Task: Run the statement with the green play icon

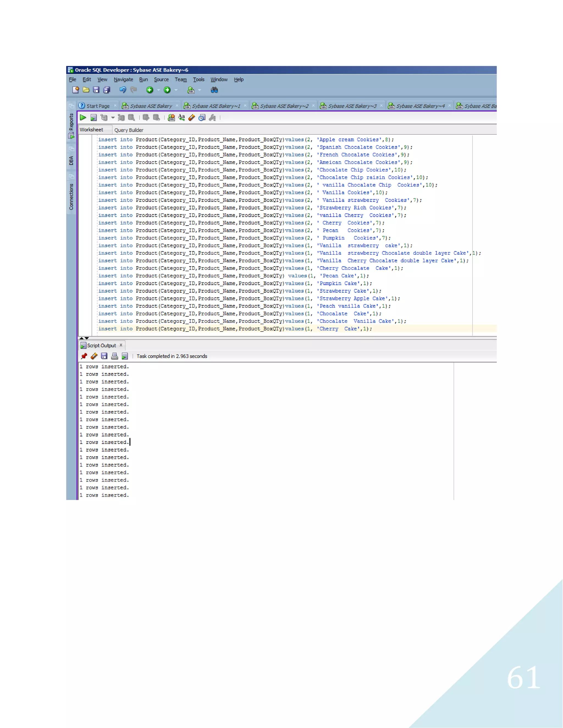Action: click(83, 117)
